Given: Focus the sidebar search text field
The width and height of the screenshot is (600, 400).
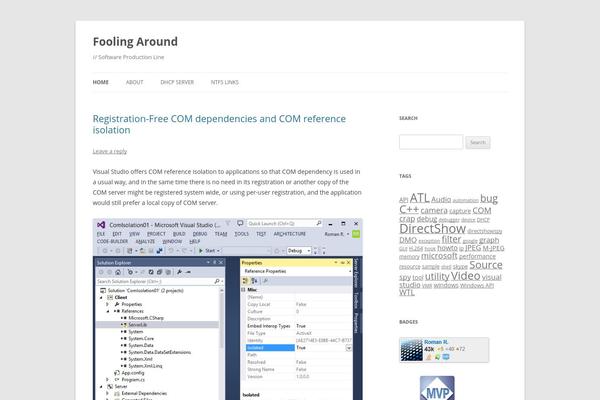Looking at the screenshot, I should coord(431,142).
